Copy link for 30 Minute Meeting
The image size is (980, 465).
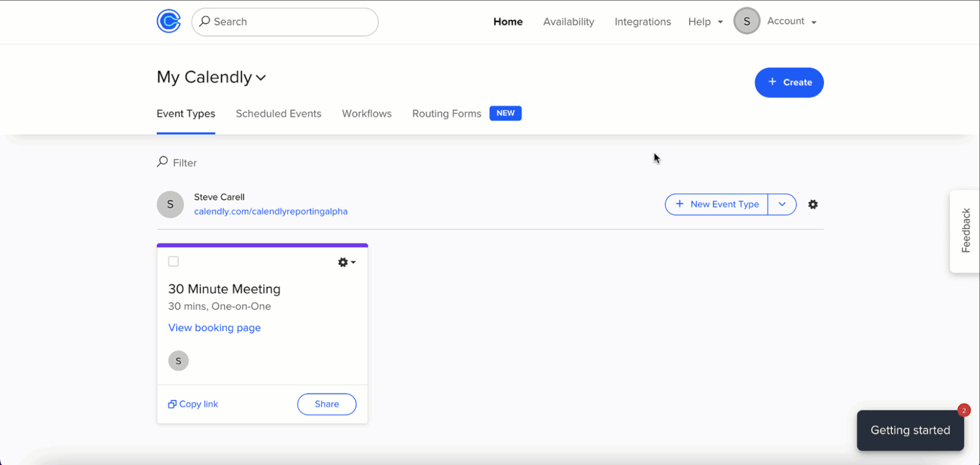coord(193,404)
